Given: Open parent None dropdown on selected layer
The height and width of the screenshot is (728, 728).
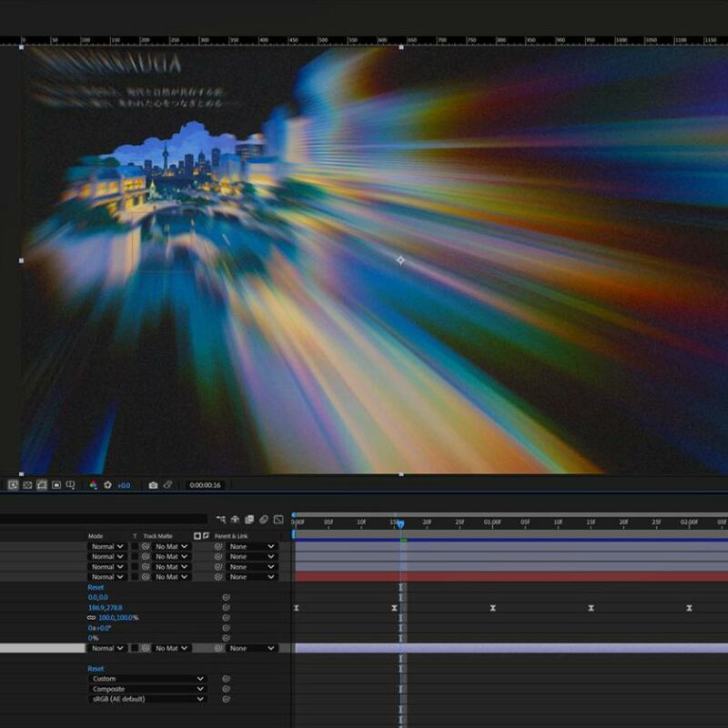Looking at the screenshot, I should coord(252,648).
